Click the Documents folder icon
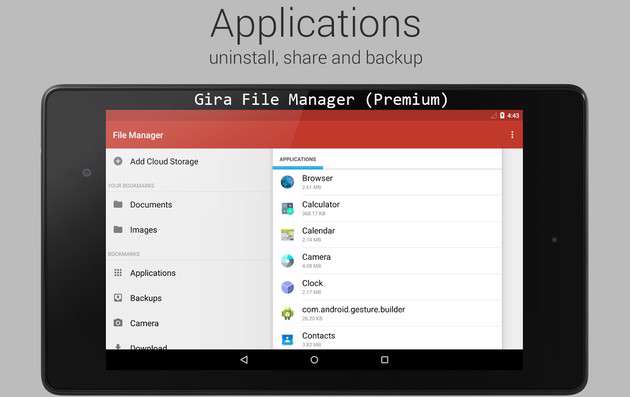Viewport: 630px width, 397px height. click(x=118, y=205)
